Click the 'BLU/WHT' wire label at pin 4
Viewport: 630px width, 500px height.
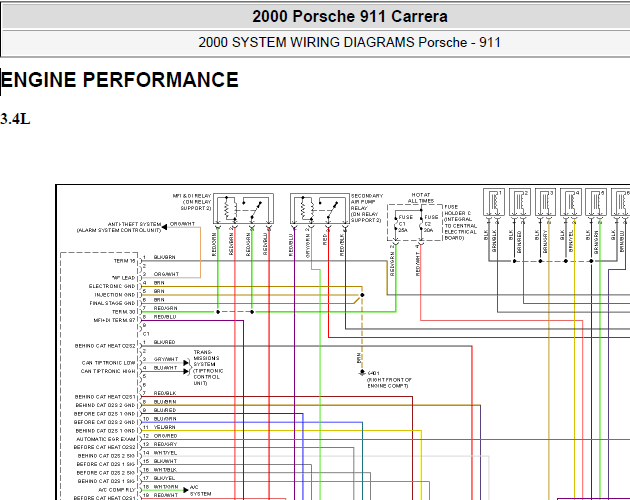[x=165, y=367]
